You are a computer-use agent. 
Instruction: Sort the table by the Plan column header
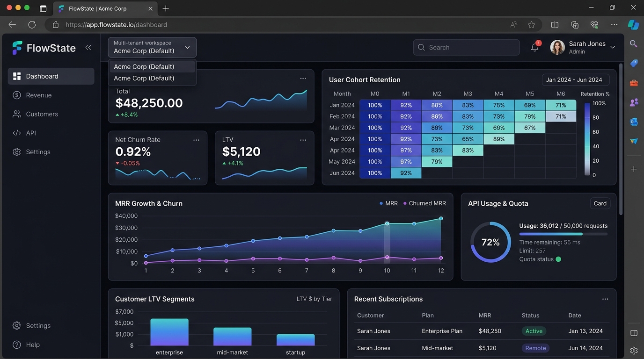tap(428, 316)
